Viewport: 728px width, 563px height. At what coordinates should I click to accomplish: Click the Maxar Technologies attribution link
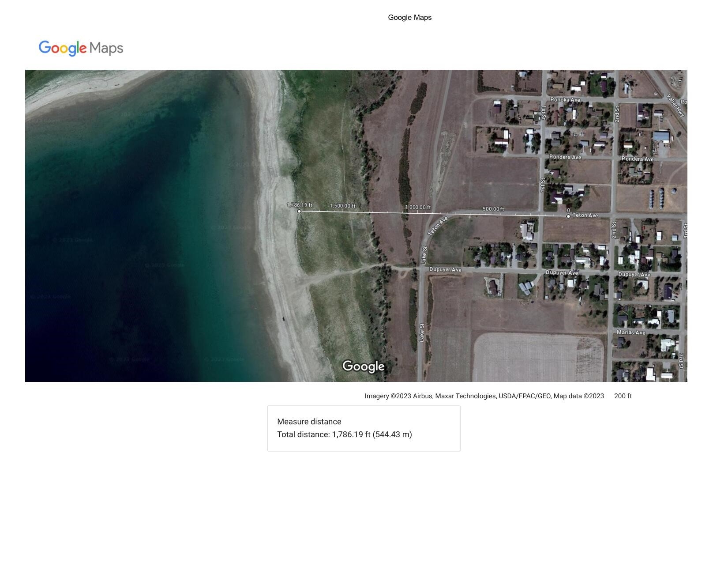click(x=465, y=396)
